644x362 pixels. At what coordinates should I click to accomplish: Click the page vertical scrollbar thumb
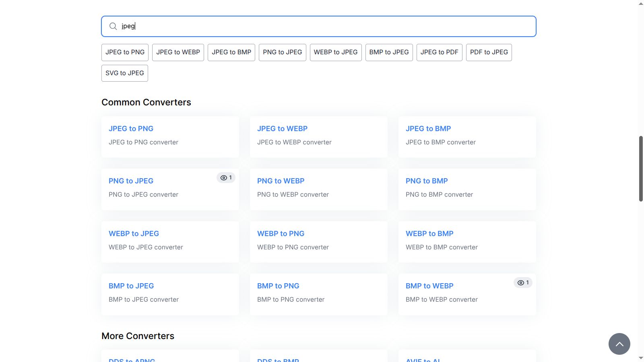641,169
